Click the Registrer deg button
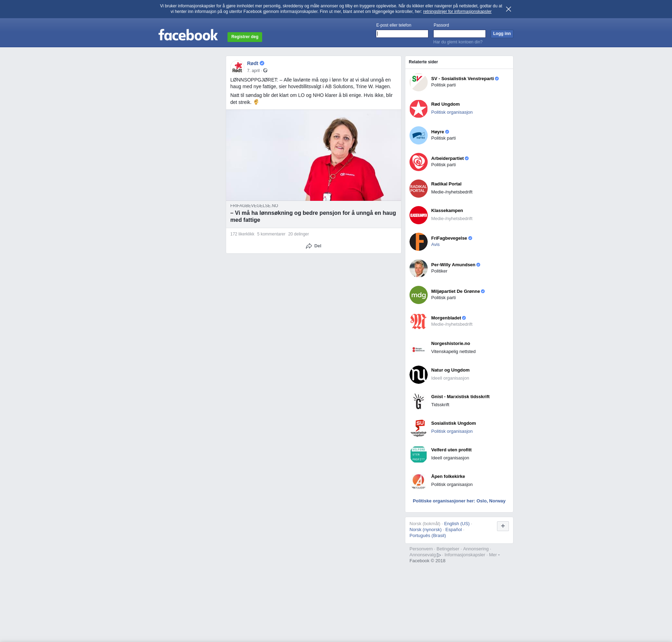672x642 pixels. [x=245, y=37]
